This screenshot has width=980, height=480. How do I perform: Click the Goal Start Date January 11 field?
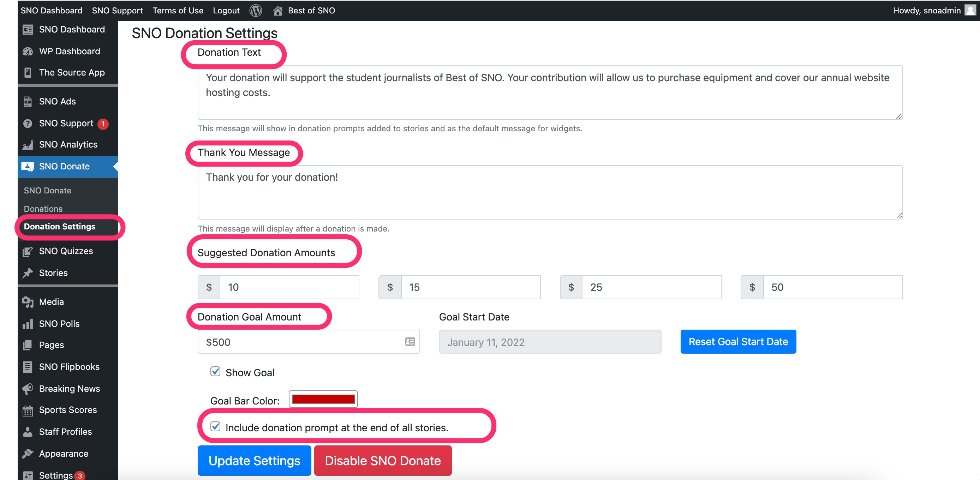click(x=550, y=342)
